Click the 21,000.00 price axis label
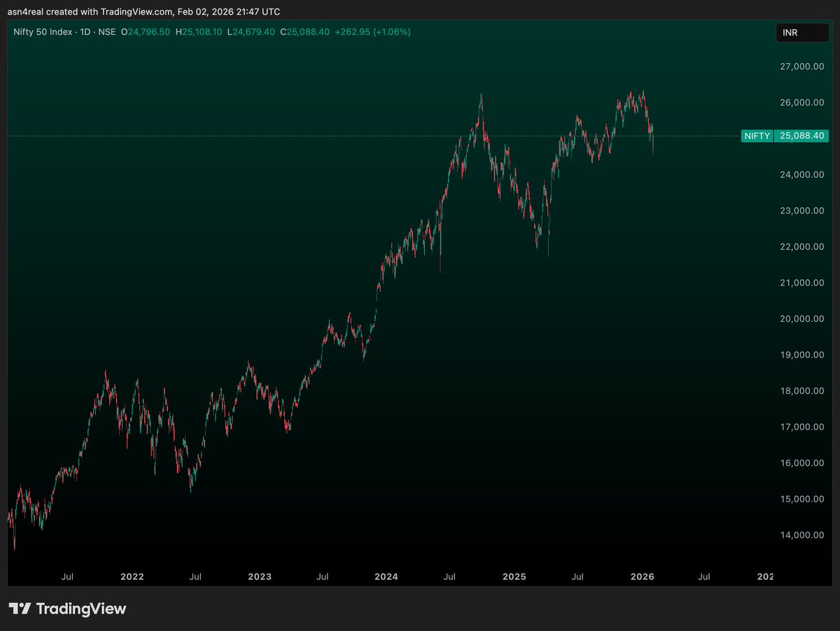The height and width of the screenshot is (631, 840). click(x=802, y=283)
